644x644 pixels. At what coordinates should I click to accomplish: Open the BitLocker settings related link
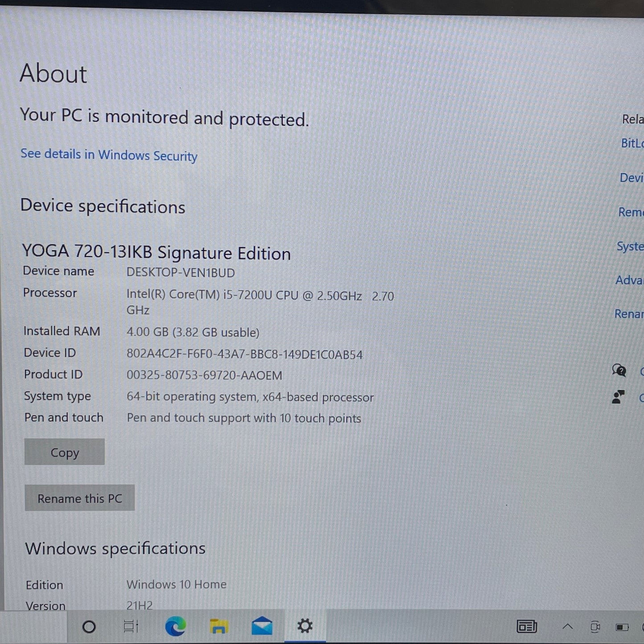coord(632,143)
